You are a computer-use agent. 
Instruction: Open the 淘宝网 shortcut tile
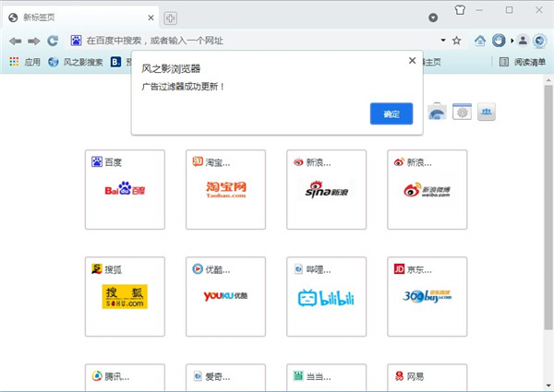pos(225,189)
